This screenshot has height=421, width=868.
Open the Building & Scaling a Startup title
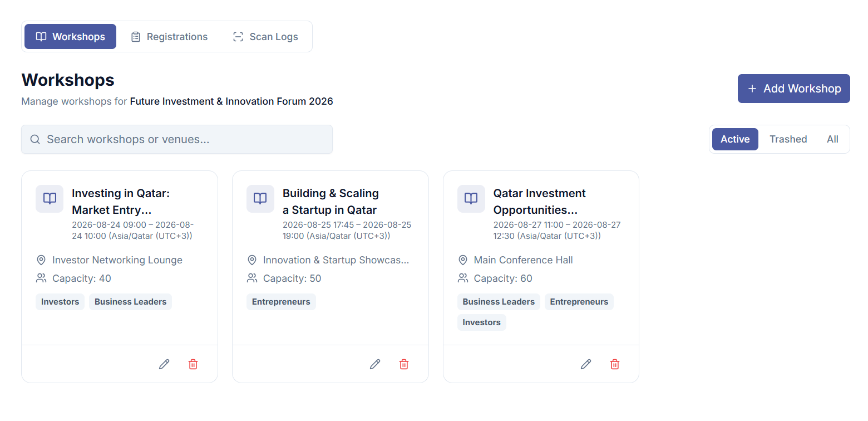point(331,202)
